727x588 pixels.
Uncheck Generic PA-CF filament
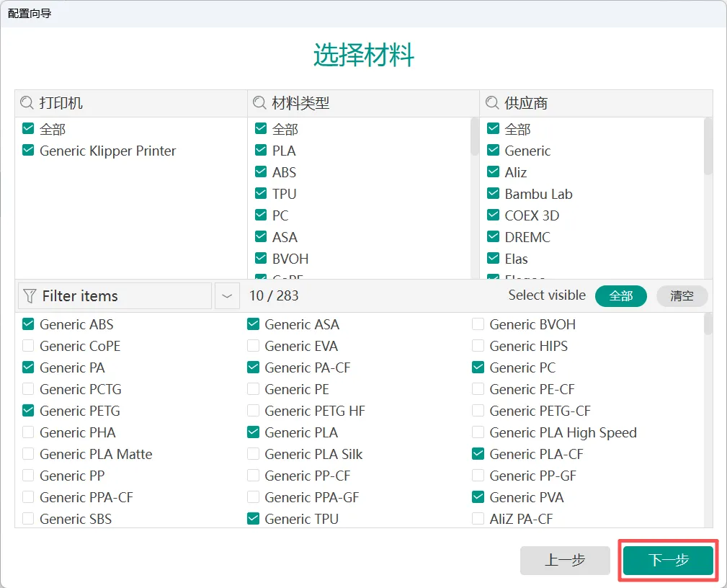(253, 367)
